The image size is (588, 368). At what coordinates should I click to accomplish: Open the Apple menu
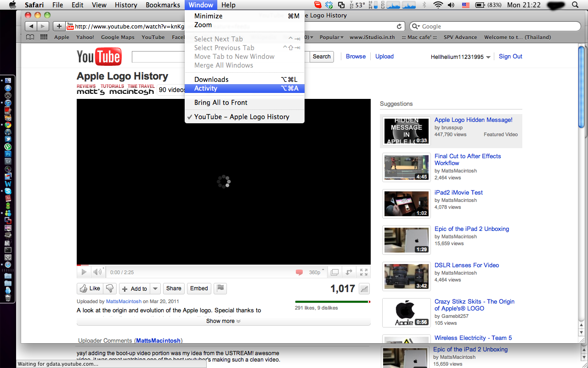(12, 5)
